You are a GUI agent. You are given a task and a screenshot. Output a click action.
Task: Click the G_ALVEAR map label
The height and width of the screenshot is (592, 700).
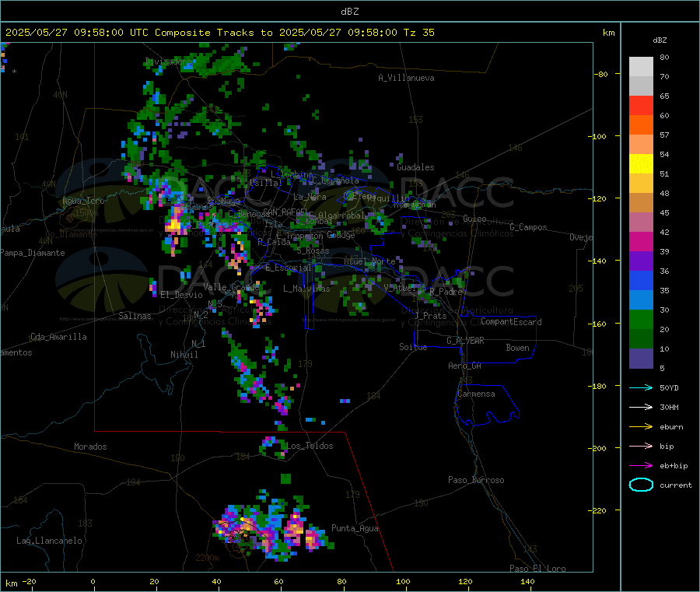[x=465, y=341]
